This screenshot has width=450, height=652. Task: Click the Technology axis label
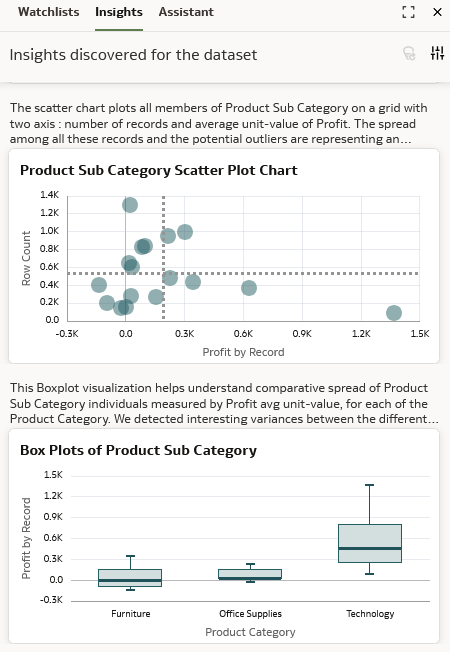coord(370,614)
